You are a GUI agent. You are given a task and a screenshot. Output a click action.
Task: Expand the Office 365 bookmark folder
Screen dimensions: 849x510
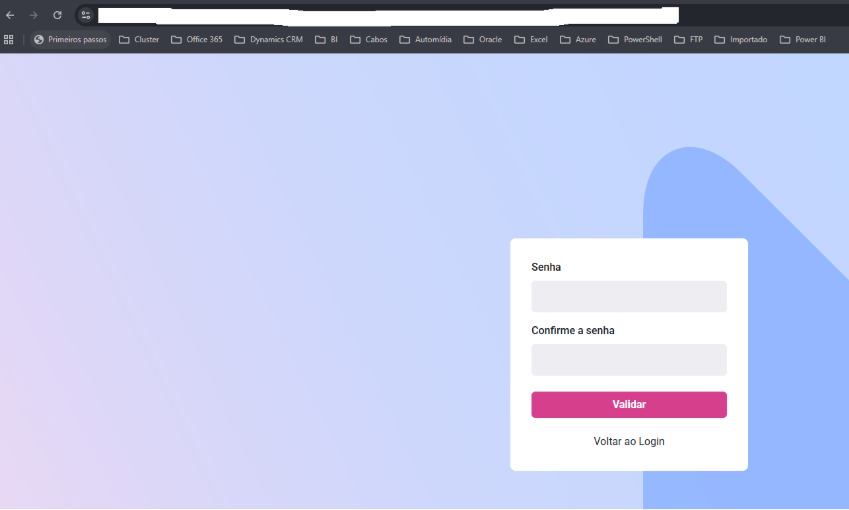[x=197, y=40]
